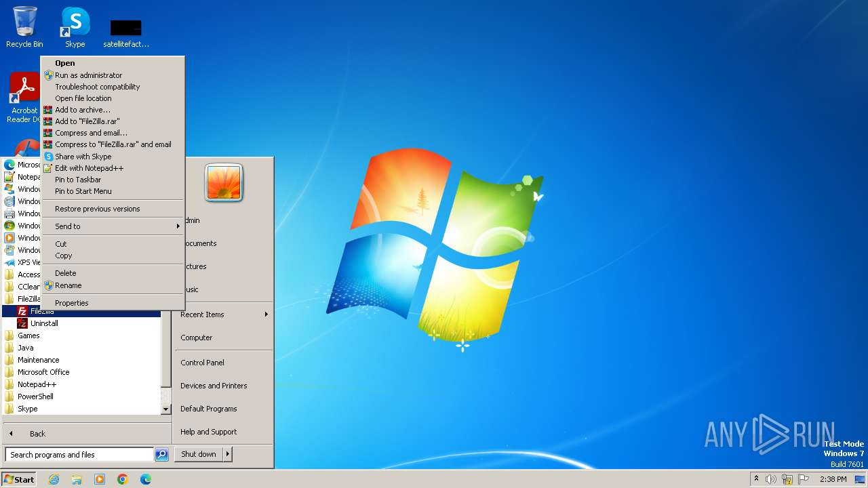Screen dimensions: 868x488
Task: Expand the PowerShell folder
Action: (81, 396)
